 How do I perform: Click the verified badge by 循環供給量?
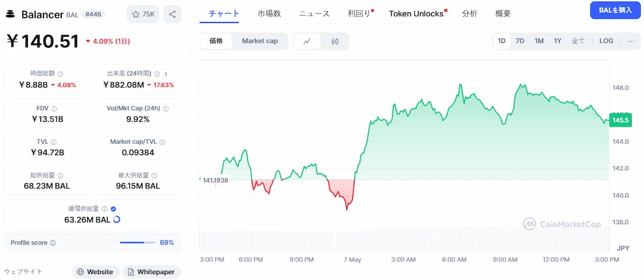pos(113,209)
